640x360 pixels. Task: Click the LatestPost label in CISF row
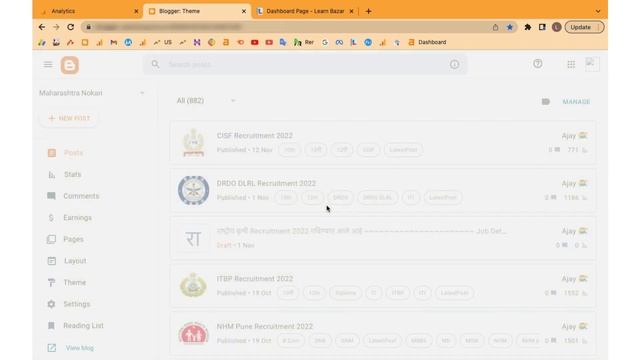(x=403, y=150)
